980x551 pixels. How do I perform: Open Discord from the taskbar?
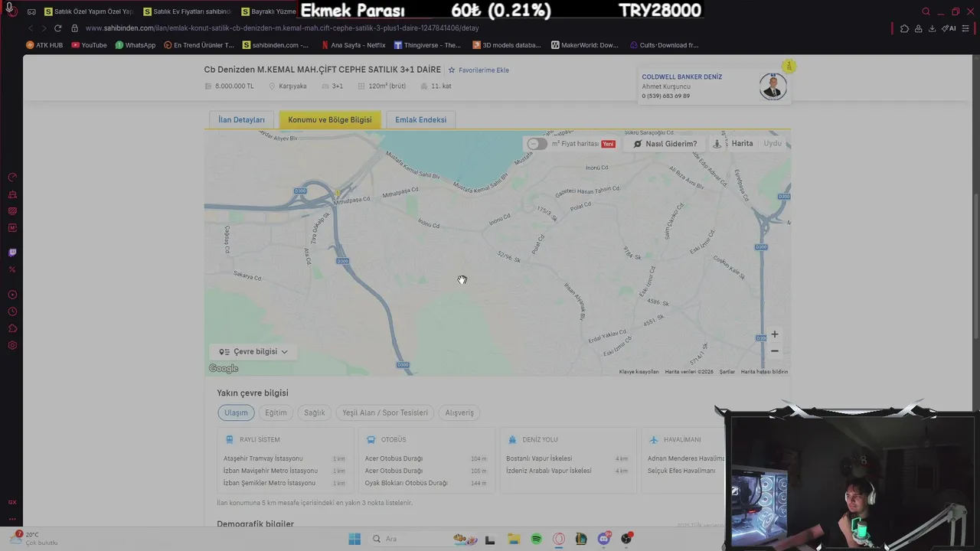pos(604,539)
